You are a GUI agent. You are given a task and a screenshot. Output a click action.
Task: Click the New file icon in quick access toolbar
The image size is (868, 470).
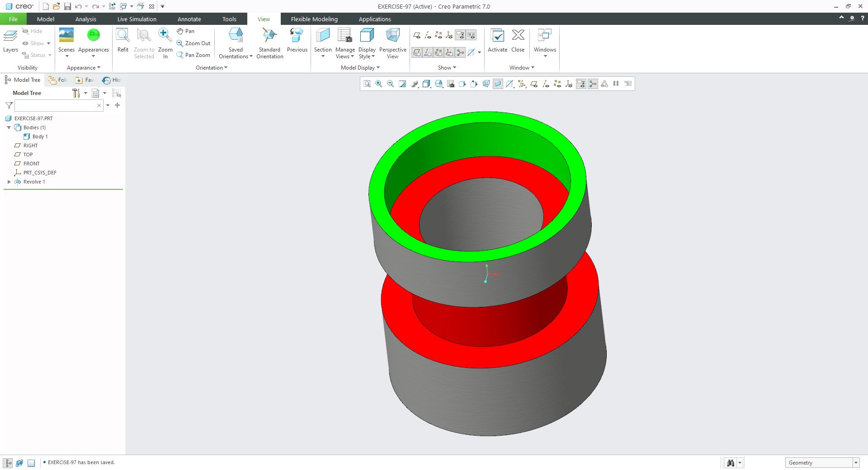[46, 6]
